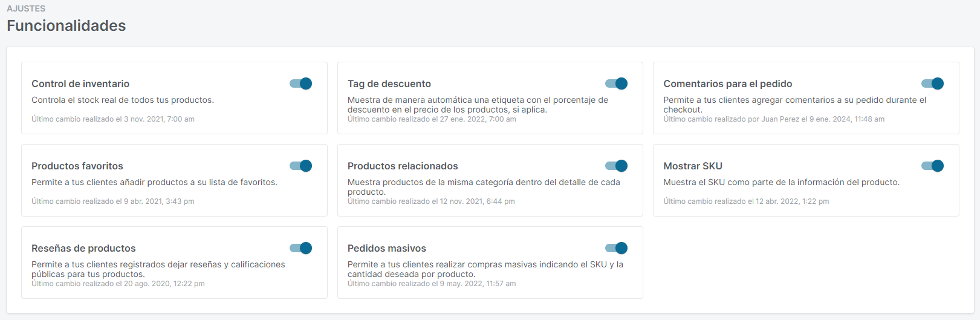The width and height of the screenshot is (980, 320).
Task: Select the 'Mostrar SKU' title
Action: 693,166
